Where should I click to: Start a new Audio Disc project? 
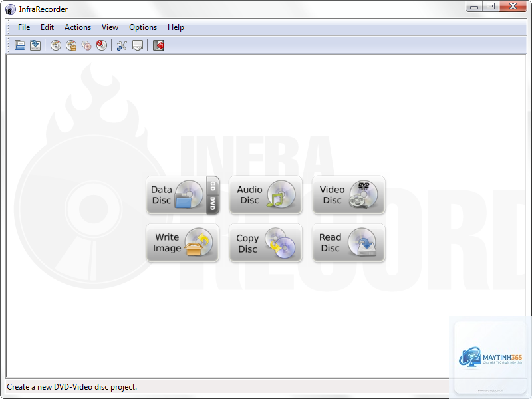coord(265,195)
